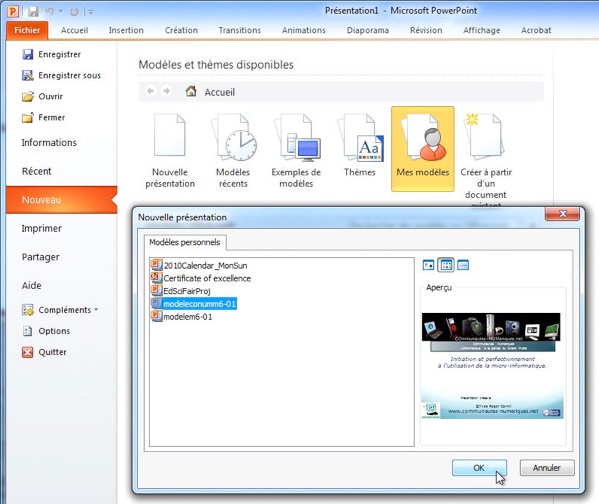The width and height of the screenshot is (599, 504).
Task: Click OK to create the presentation
Action: pos(479,468)
